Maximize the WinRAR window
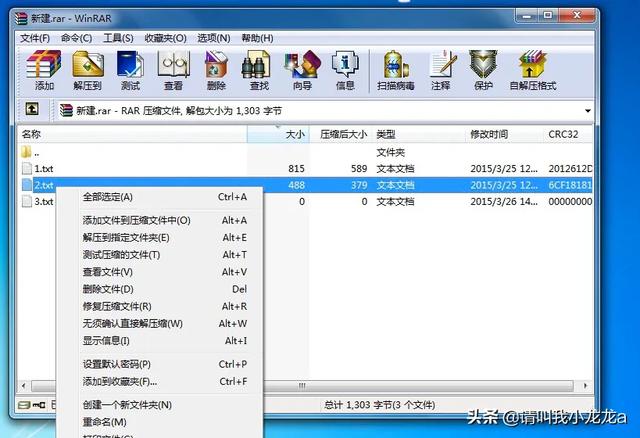 [x=548, y=16]
